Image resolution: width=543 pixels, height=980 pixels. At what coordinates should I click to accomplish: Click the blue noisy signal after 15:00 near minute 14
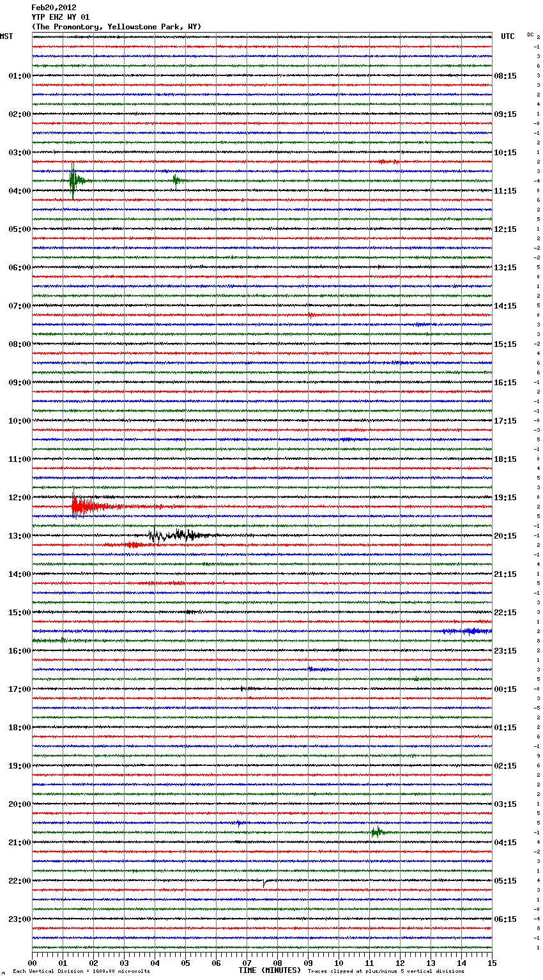click(x=468, y=631)
